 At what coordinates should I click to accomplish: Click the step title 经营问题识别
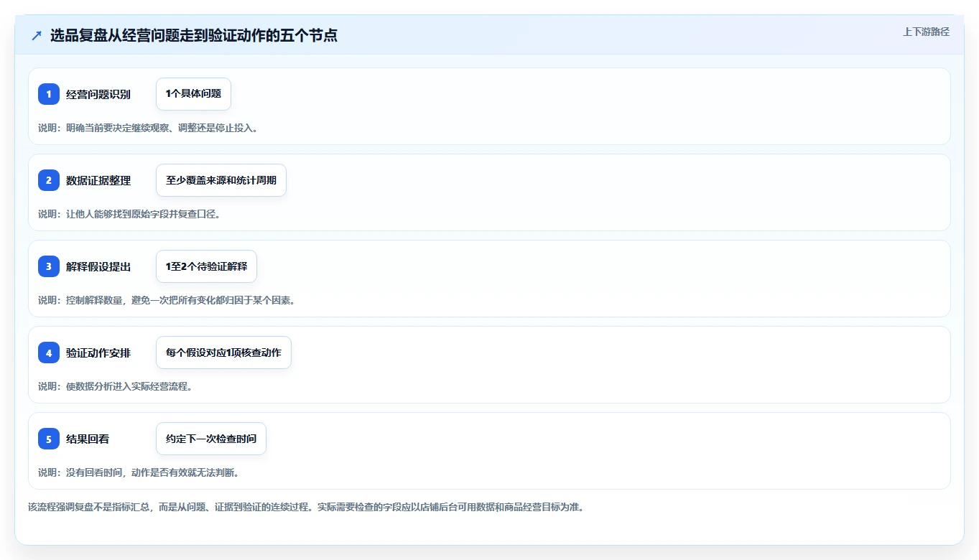point(98,95)
